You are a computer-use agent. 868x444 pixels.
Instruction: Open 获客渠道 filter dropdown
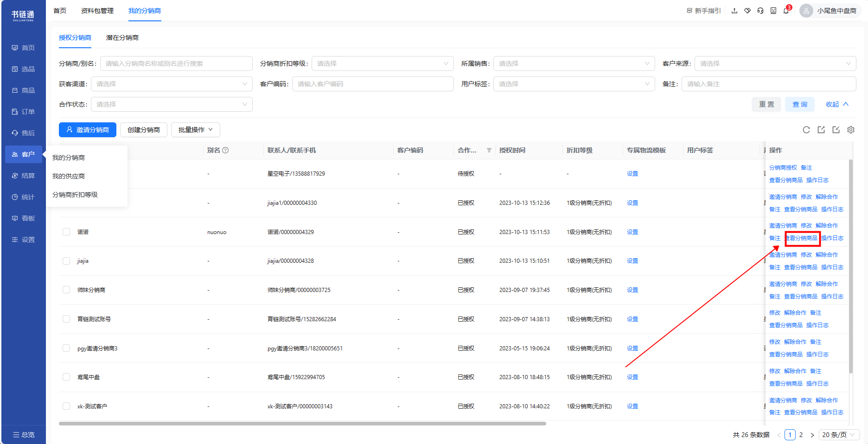tap(172, 84)
